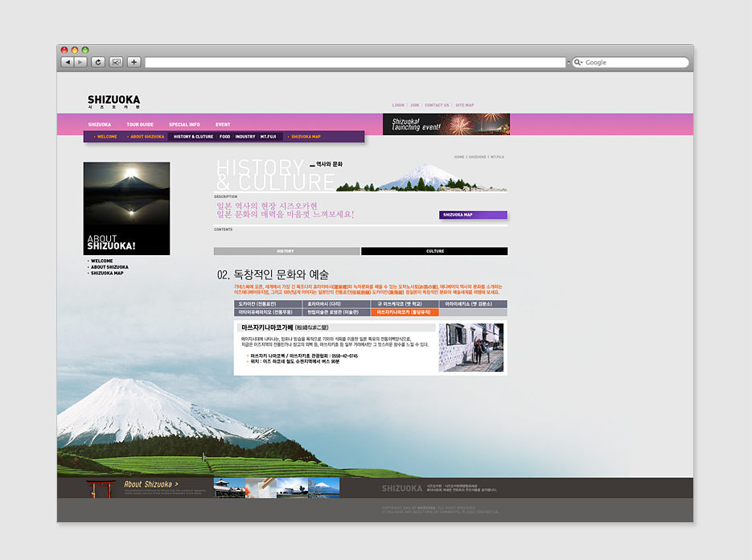Click the Google search field
The width and height of the screenshot is (752, 560).
pyautogui.click(x=631, y=63)
